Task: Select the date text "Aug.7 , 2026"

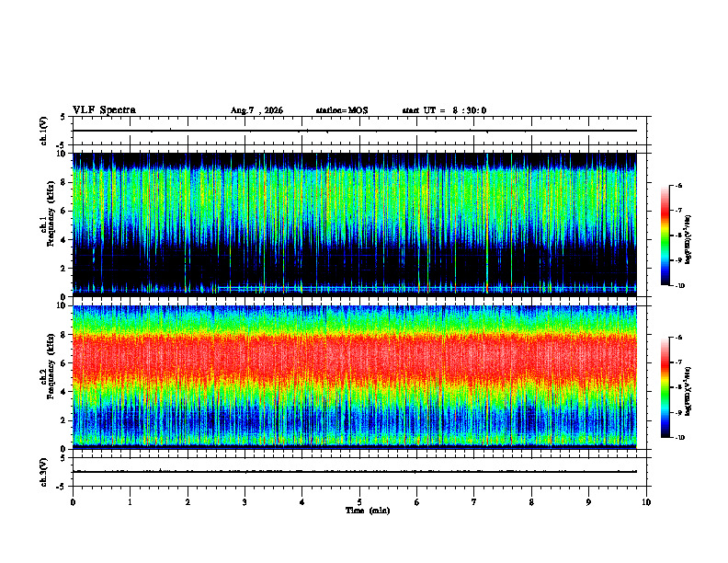Action: [x=256, y=110]
